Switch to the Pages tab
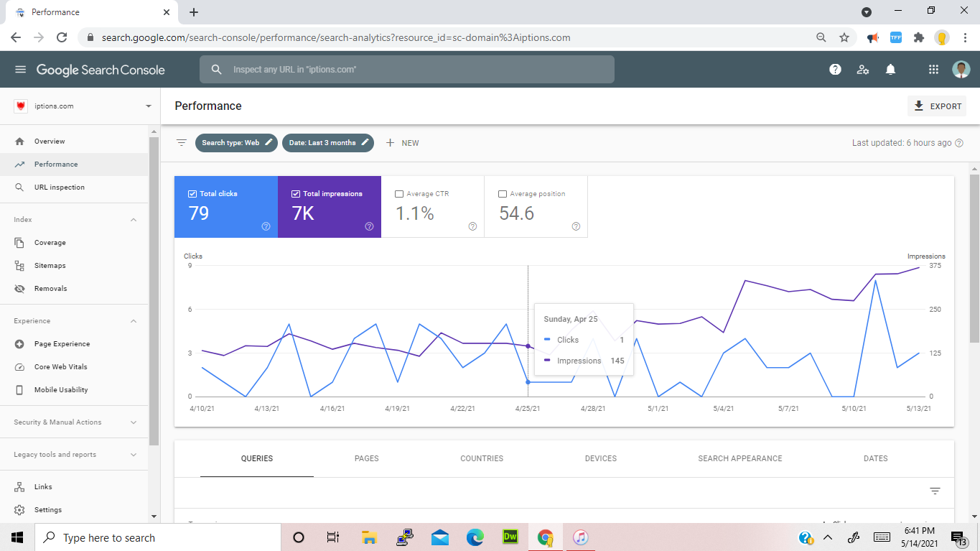The width and height of the screenshot is (980, 551). point(366,458)
